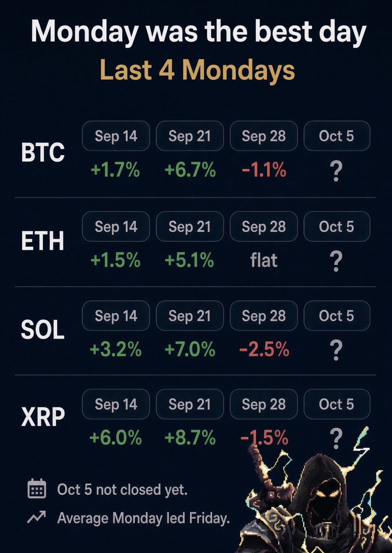This screenshot has width=392, height=553.
Task: Click ETH flat value under Sep 28
Action: (x=264, y=260)
